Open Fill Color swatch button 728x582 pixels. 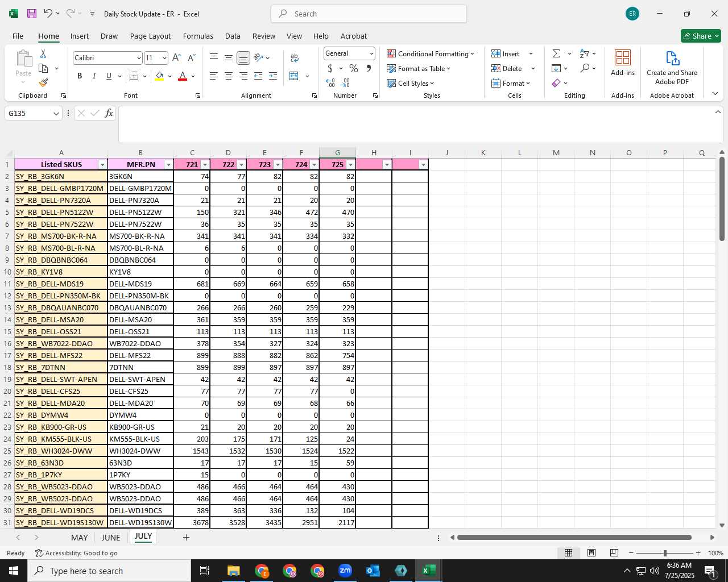[x=159, y=76]
